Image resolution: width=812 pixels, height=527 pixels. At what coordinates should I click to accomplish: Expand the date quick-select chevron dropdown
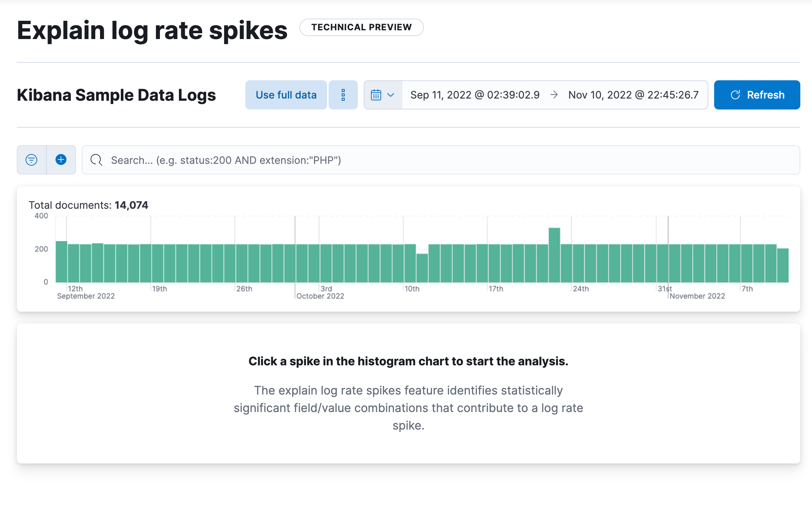[x=391, y=95]
